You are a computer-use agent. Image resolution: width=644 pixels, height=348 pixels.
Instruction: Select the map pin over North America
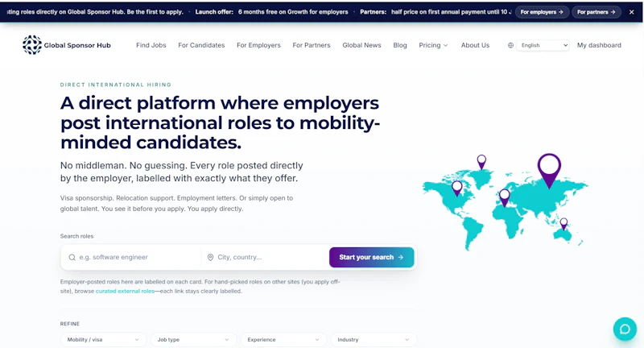tap(456, 189)
